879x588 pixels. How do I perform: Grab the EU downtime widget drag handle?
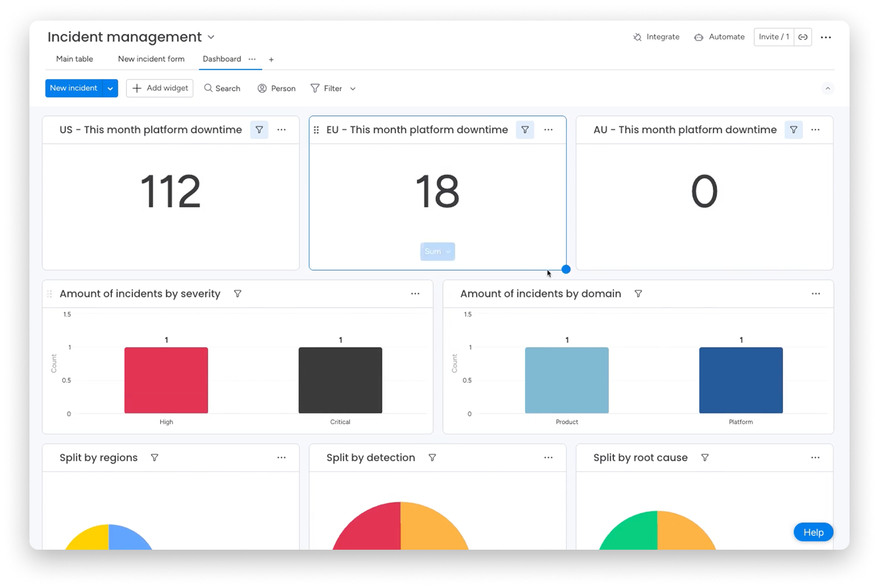click(x=316, y=130)
